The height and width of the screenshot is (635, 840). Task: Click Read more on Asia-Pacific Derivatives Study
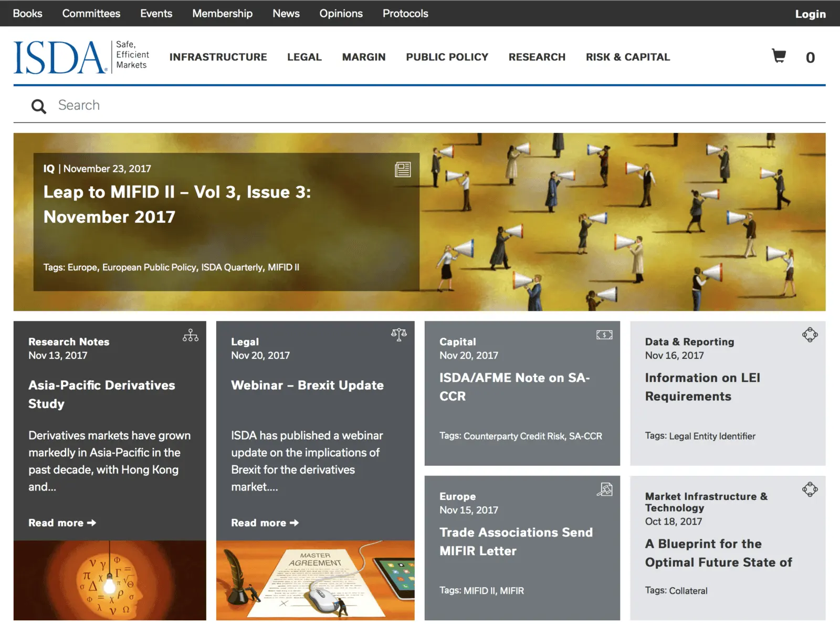coord(62,523)
